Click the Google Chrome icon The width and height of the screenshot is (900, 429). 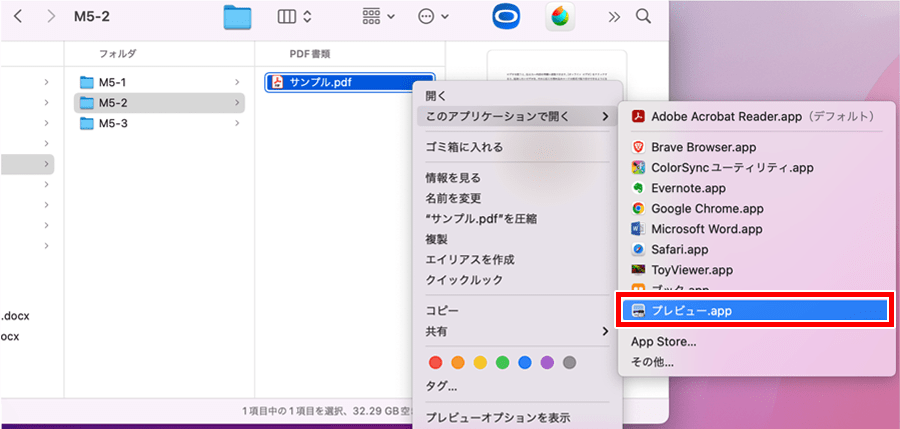point(638,208)
